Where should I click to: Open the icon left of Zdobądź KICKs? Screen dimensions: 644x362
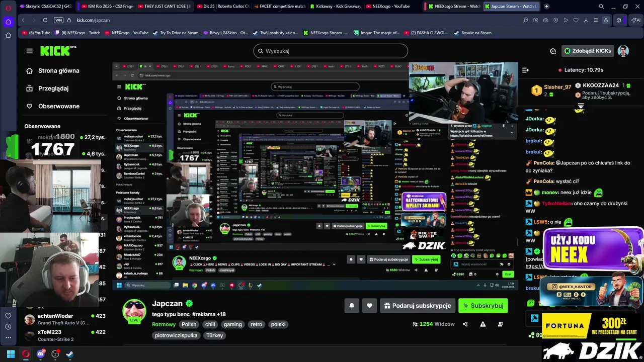coord(553,51)
